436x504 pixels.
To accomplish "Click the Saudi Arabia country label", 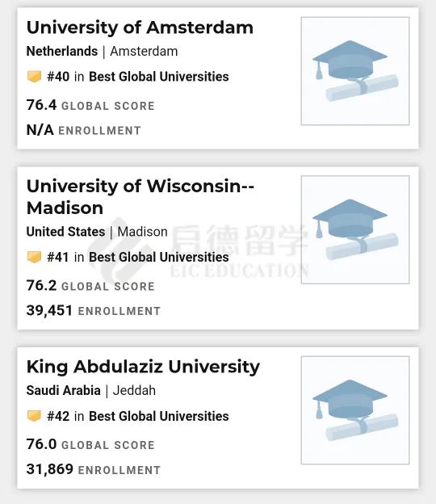I will 64,391.
